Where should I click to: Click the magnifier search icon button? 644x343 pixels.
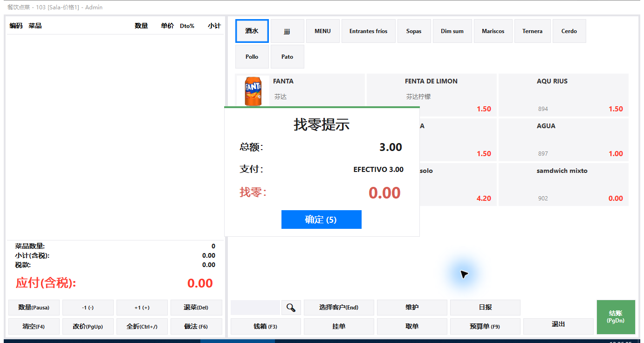point(291,308)
